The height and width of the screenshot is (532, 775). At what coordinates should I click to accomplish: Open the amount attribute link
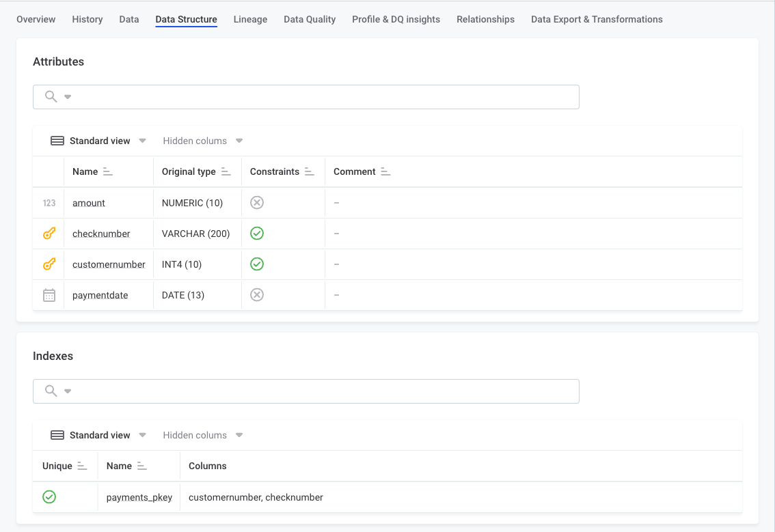88,203
